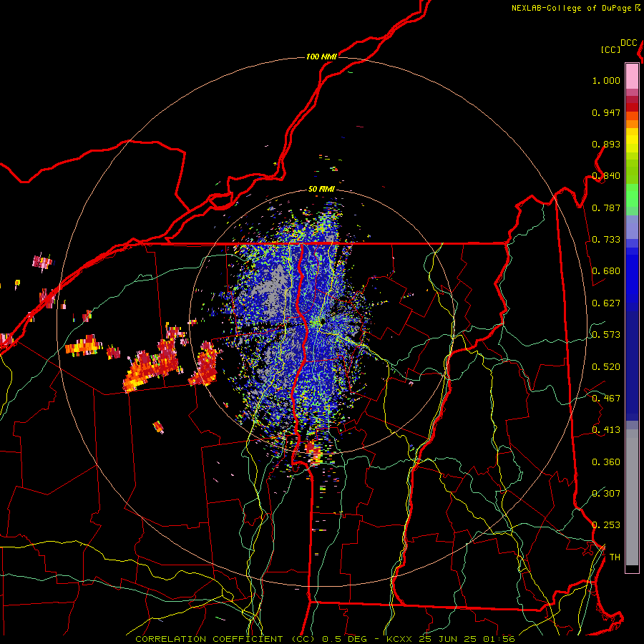Viewport: 644px width, 644px height.
Task: Click the DCC legend heading
Action: pyautogui.click(x=629, y=43)
